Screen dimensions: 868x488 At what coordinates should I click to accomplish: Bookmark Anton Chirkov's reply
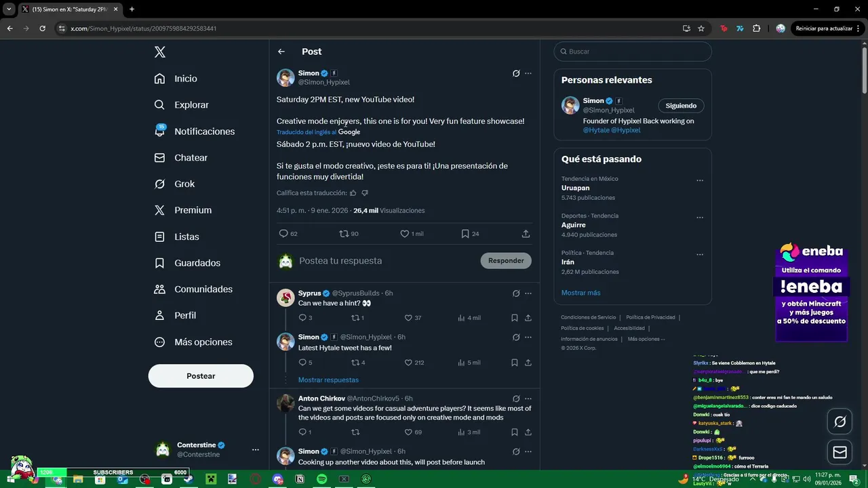[515, 432]
